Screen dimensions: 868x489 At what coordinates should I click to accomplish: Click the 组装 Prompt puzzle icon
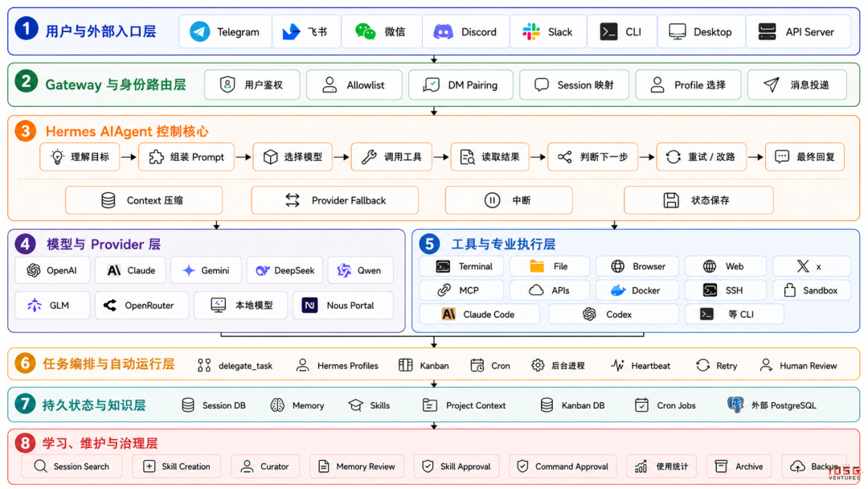tap(156, 157)
